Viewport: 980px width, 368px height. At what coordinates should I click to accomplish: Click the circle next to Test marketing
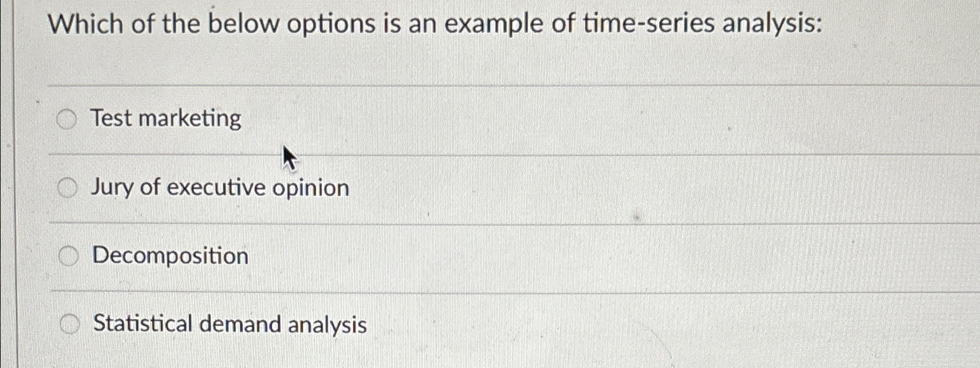[67, 119]
